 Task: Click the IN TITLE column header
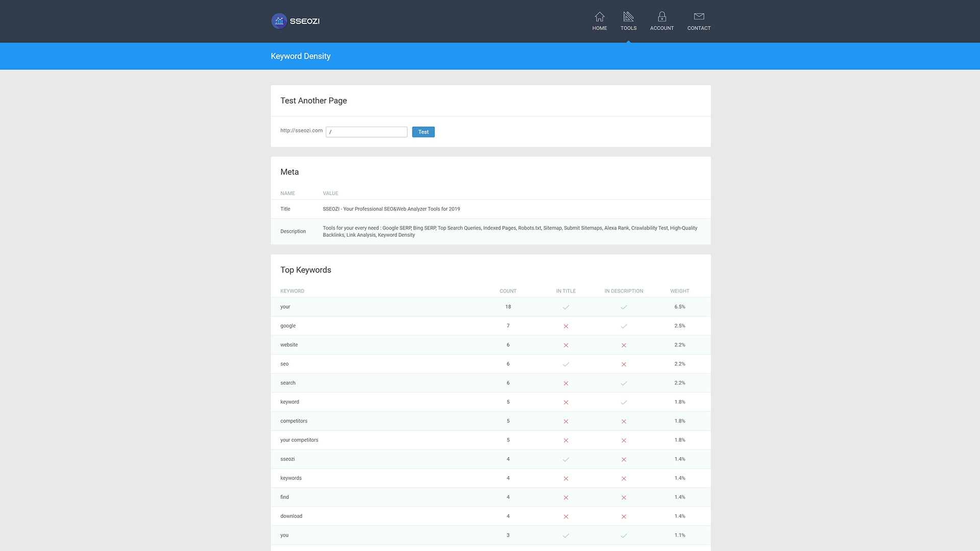point(566,291)
